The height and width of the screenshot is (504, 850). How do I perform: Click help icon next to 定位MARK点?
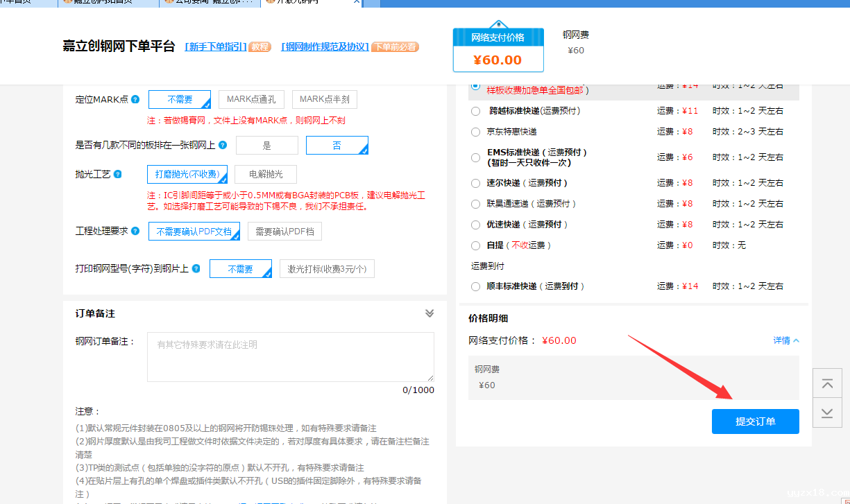135,99
